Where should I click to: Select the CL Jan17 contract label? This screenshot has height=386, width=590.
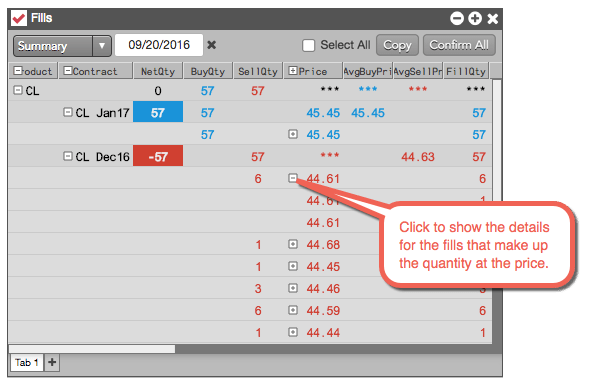coord(102,113)
